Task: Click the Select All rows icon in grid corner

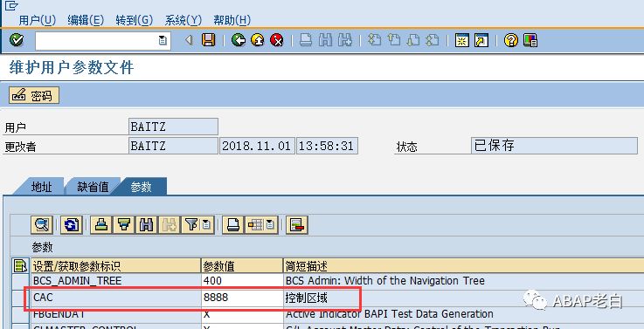Action: click(20, 266)
